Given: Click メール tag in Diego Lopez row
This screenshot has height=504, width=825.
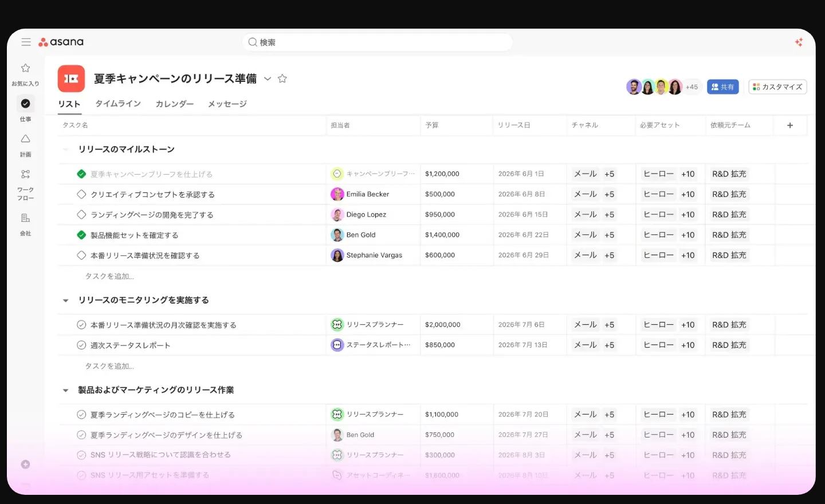Looking at the screenshot, I should (586, 215).
